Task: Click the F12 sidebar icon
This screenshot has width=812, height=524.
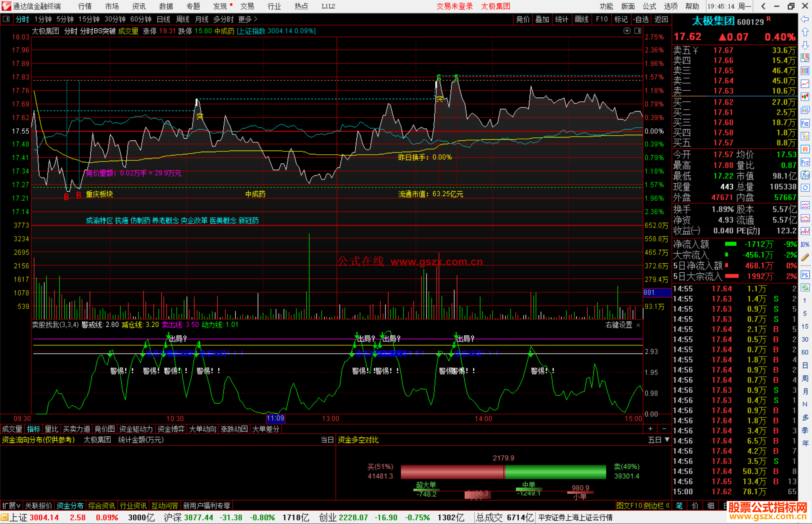Action: (805, 162)
